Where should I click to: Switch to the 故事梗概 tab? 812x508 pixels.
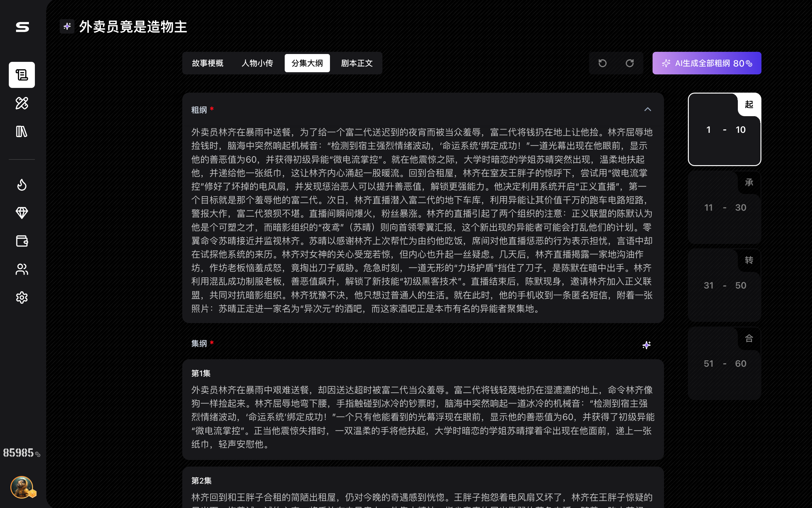(208, 63)
